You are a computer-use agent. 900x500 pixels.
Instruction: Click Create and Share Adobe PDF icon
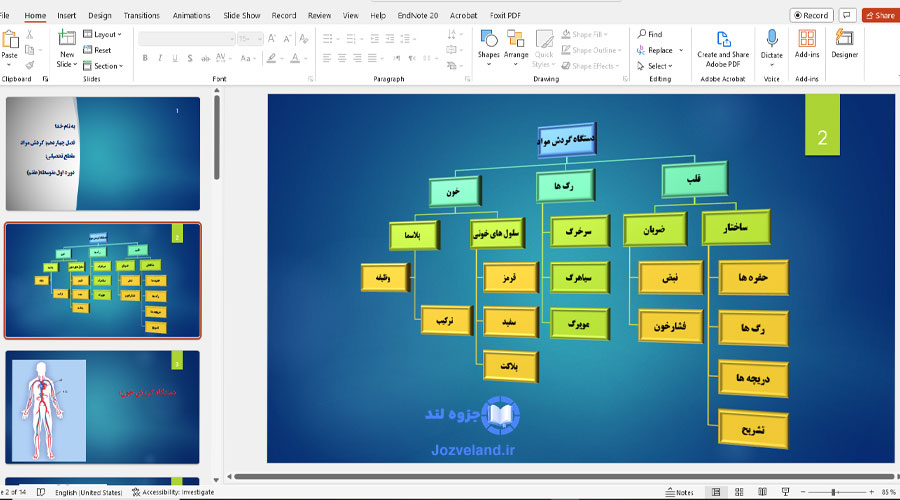point(723,39)
